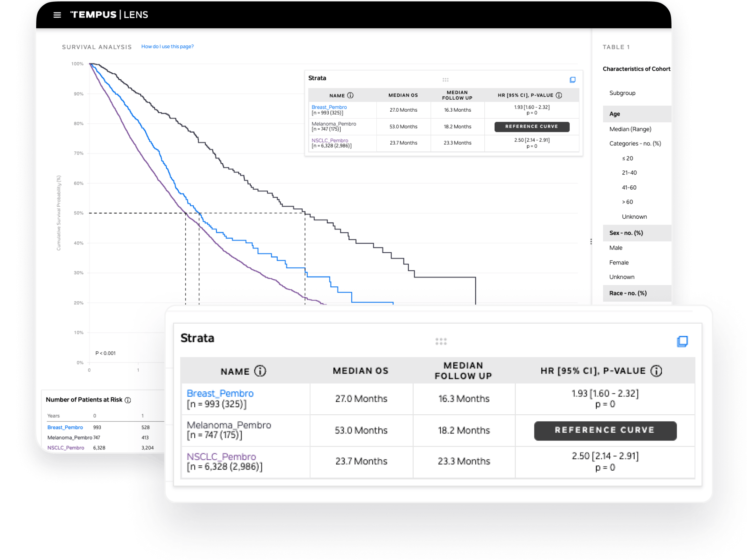
Task: Select NSCLC_Pembro link in small Strata table
Action: [x=330, y=140]
